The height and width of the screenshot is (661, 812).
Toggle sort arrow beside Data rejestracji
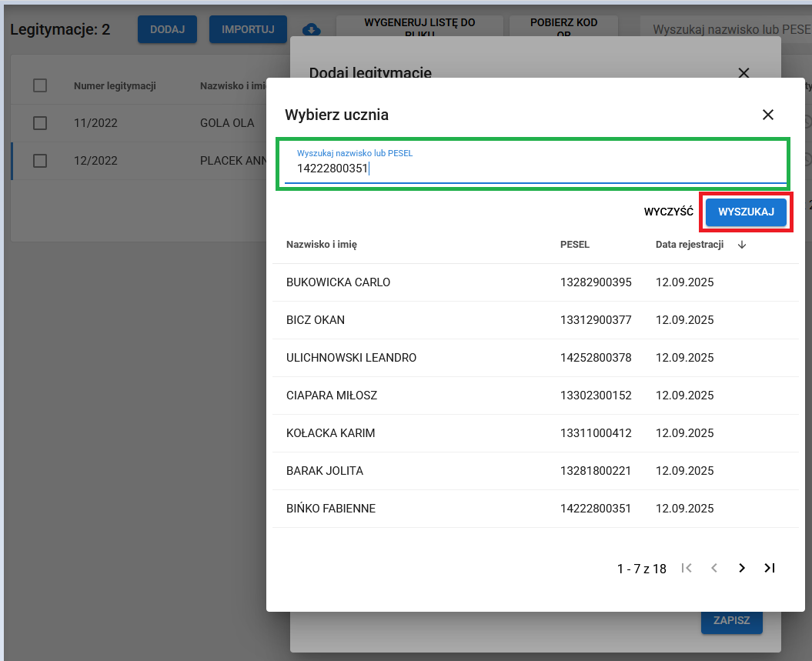coord(742,245)
